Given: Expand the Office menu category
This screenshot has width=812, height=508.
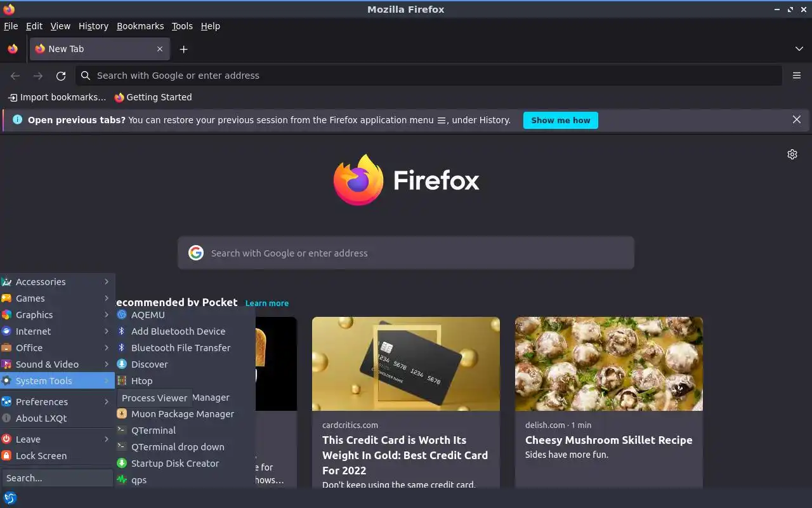Looking at the screenshot, I should 57,348.
